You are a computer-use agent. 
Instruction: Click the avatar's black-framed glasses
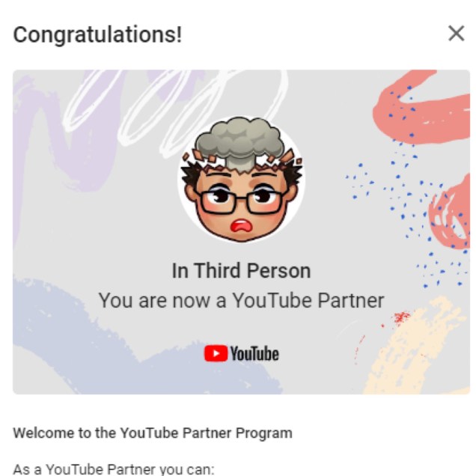(241, 201)
